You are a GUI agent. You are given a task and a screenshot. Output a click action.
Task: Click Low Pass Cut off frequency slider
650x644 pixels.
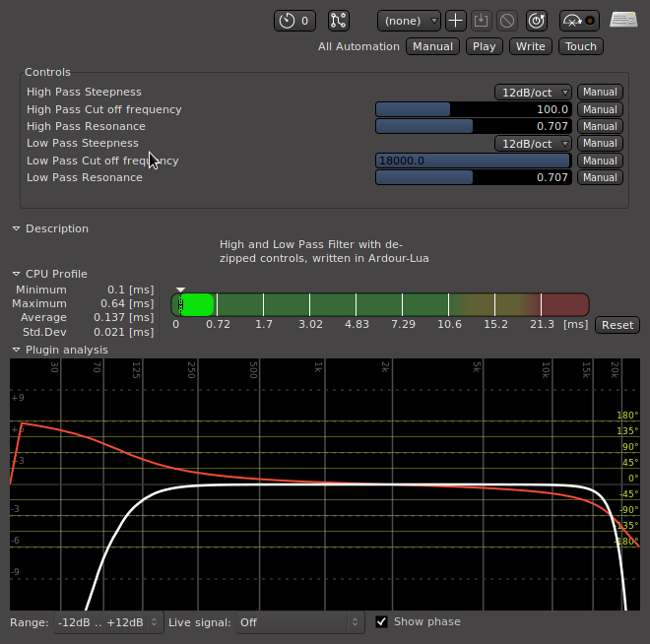474,161
